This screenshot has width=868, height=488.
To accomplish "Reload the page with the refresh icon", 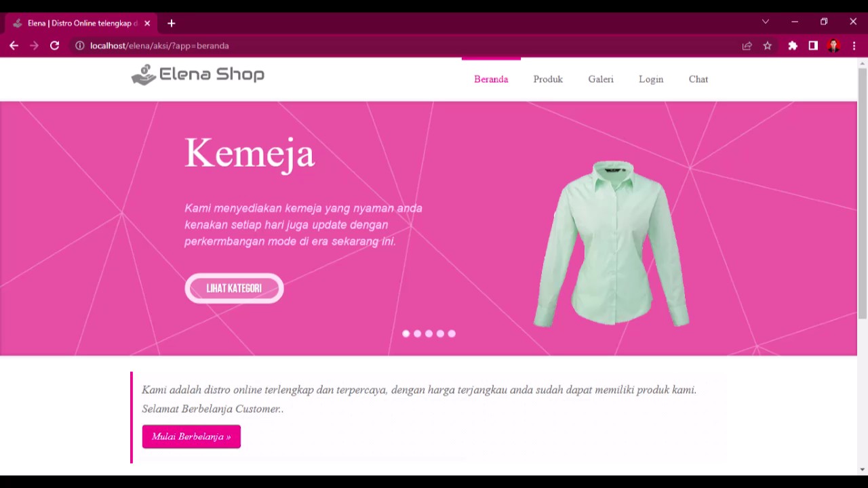I will point(55,45).
